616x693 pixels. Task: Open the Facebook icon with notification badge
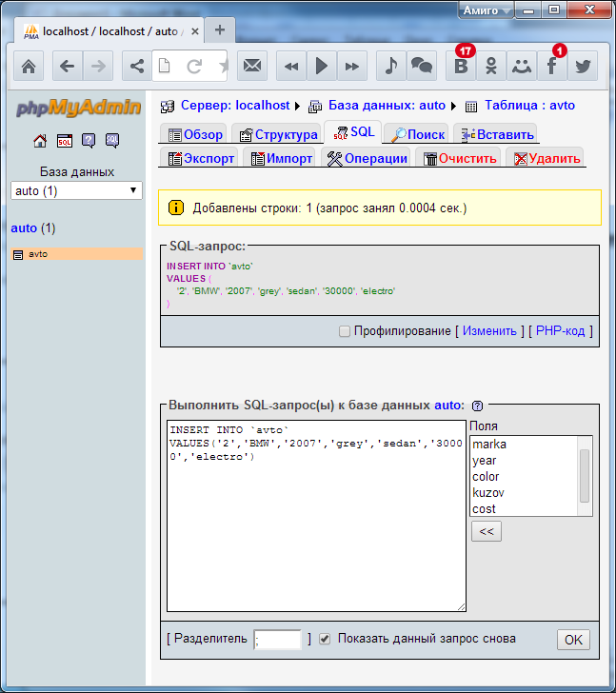point(552,66)
